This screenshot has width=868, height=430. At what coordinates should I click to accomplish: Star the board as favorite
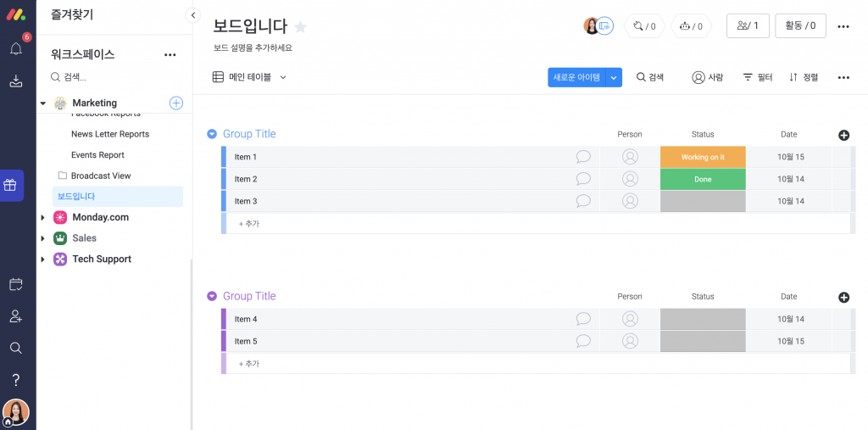[x=300, y=26]
